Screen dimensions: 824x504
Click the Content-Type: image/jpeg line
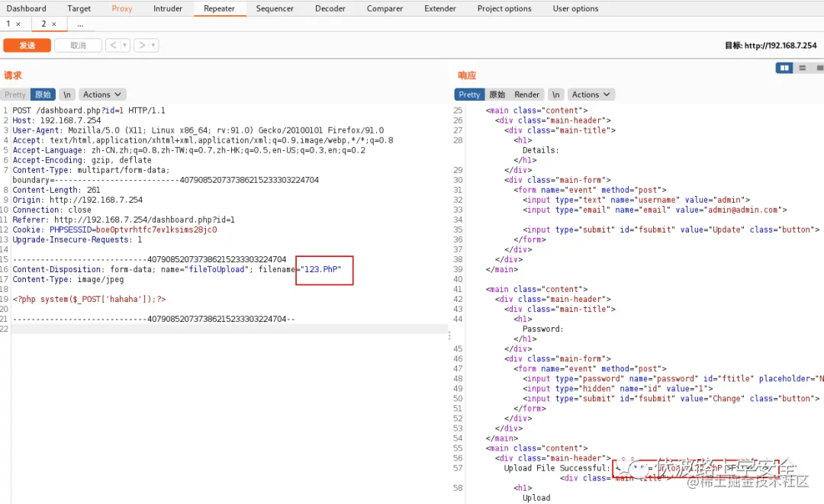69,279
